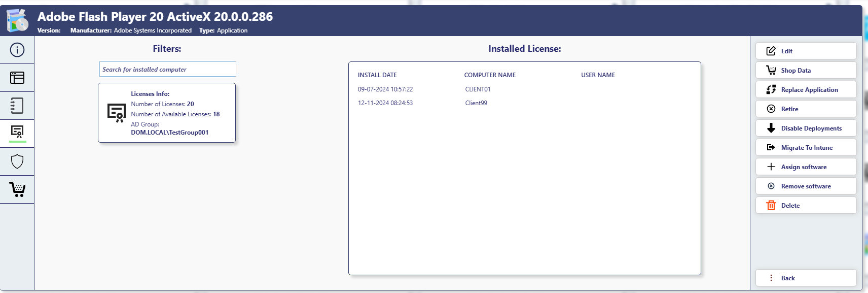Choose Replace Application
The width and height of the screenshot is (868, 293).
click(x=806, y=89)
